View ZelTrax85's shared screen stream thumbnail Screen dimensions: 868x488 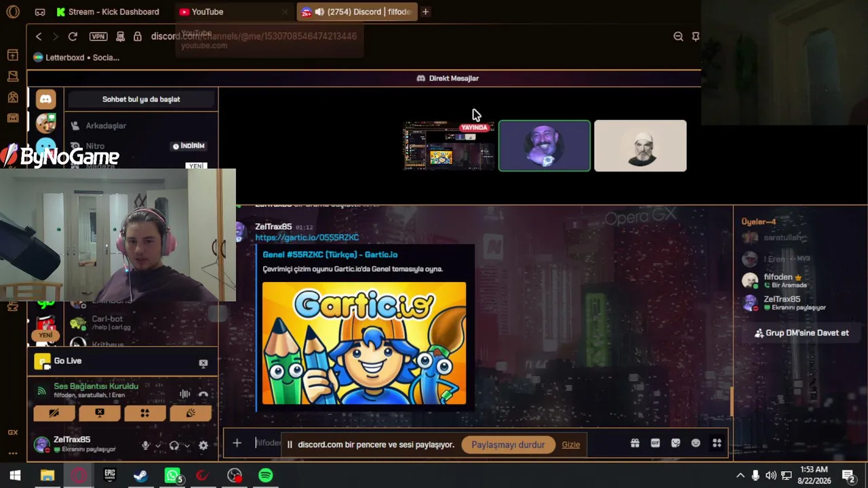click(449, 146)
